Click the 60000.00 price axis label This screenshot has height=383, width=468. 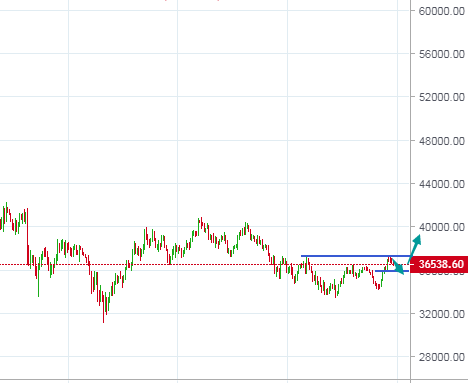pos(441,11)
